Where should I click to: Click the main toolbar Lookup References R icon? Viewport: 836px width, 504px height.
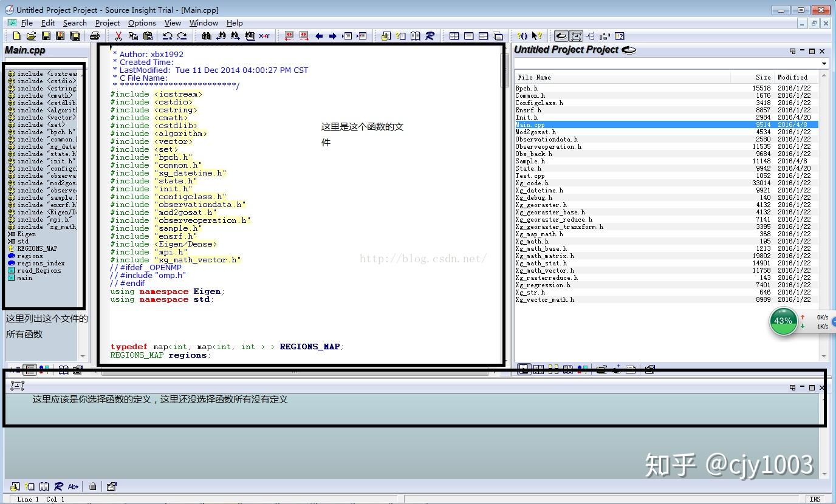430,36
